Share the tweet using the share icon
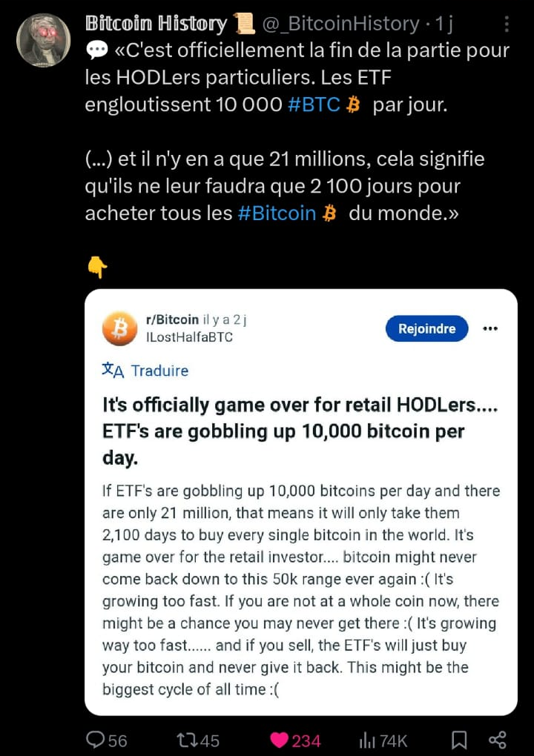534x756 pixels. (x=498, y=740)
